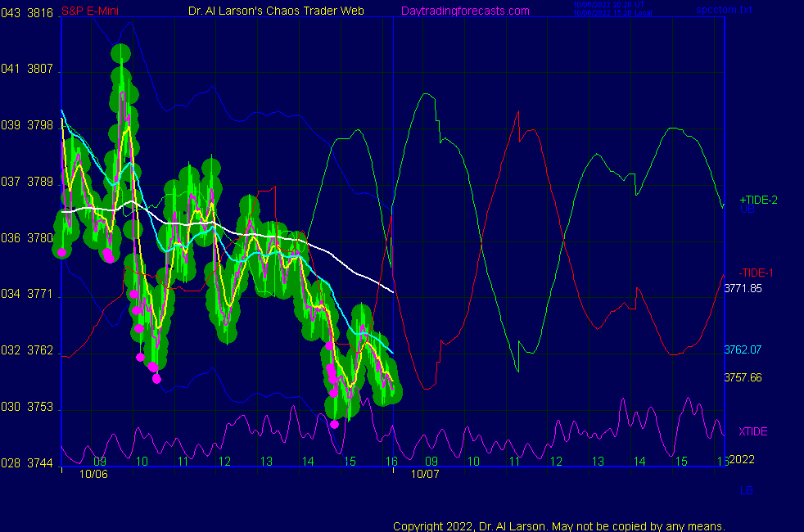804x532 pixels.
Task: Select the '034 3771' price axis label
Action: pyautogui.click(x=27, y=294)
